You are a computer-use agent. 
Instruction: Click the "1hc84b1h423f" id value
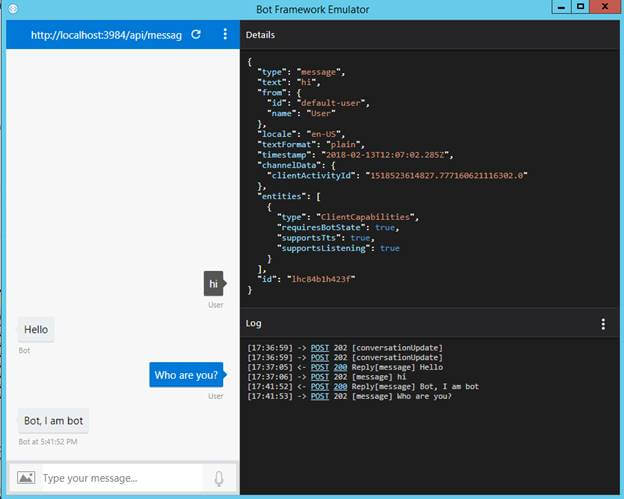321,279
